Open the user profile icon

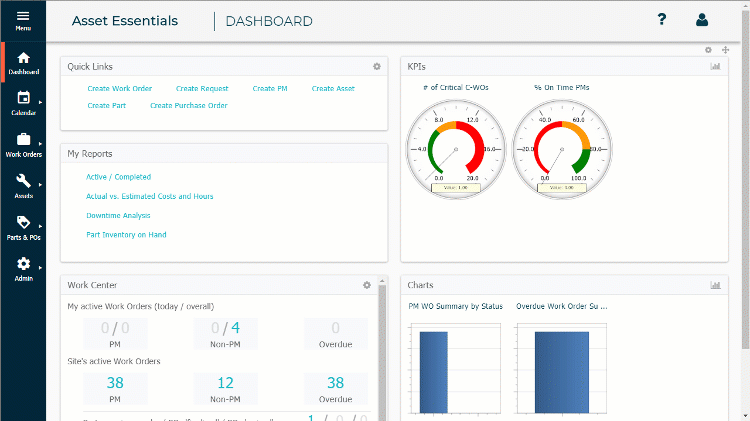click(x=702, y=20)
